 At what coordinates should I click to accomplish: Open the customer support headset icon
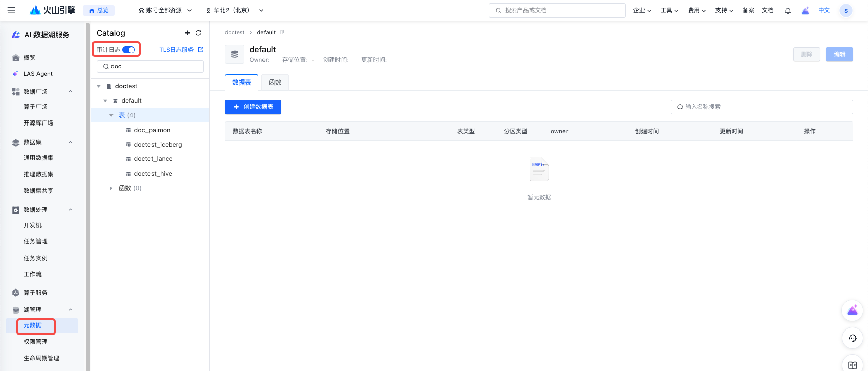(852, 338)
